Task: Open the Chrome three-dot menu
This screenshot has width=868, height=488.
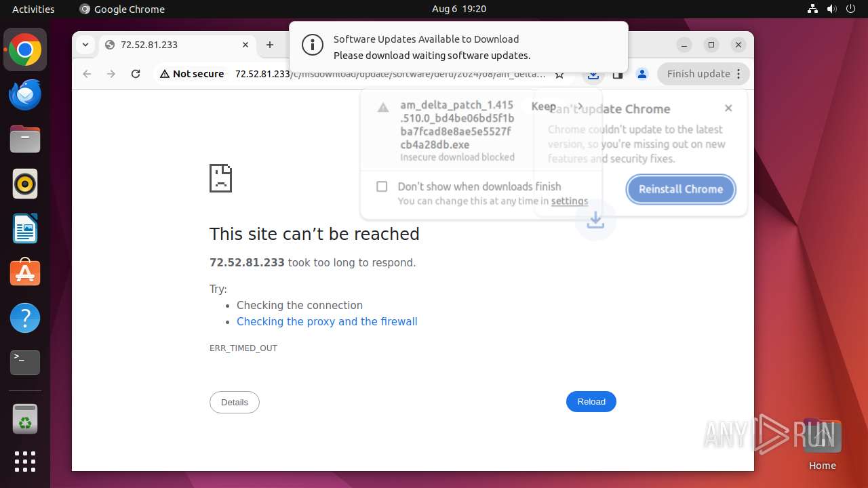Action: tap(740, 74)
